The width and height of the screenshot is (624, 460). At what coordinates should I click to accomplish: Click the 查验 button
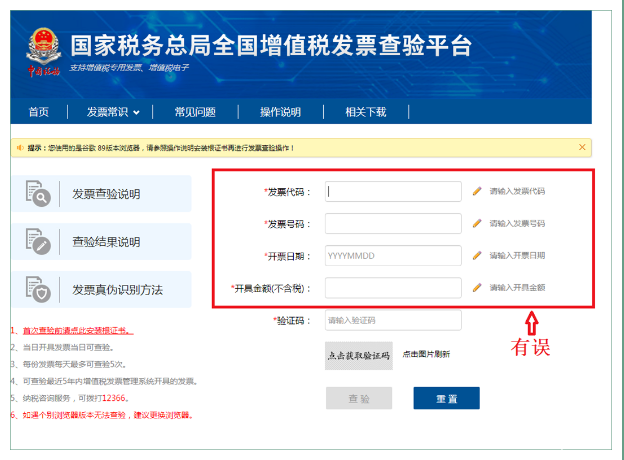pos(359,398)
